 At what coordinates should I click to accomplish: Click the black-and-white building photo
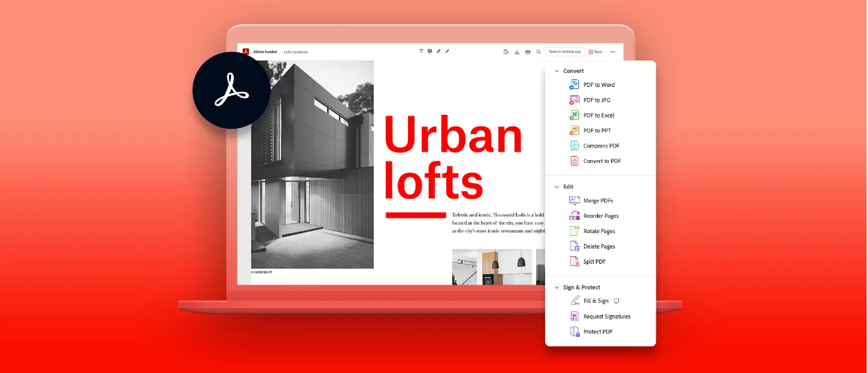tap(312, 164)
